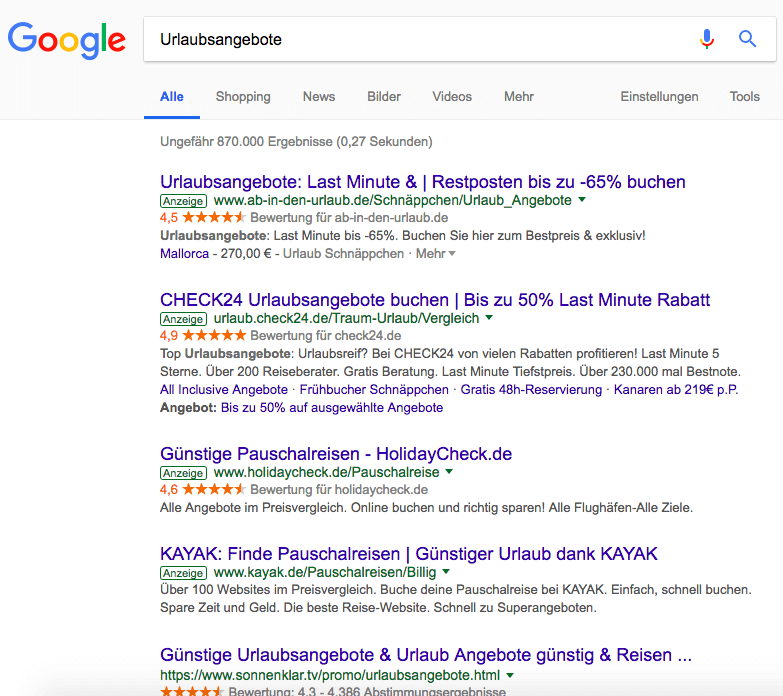This screenshot has height=696, width=783.
Task: Select the Alle tab
Action: (x=172, y=96)
